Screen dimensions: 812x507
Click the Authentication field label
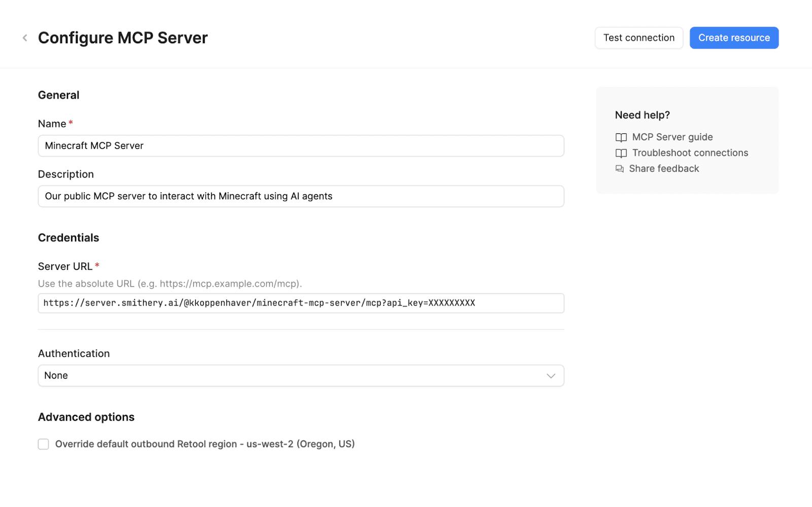tap(74, 354)
